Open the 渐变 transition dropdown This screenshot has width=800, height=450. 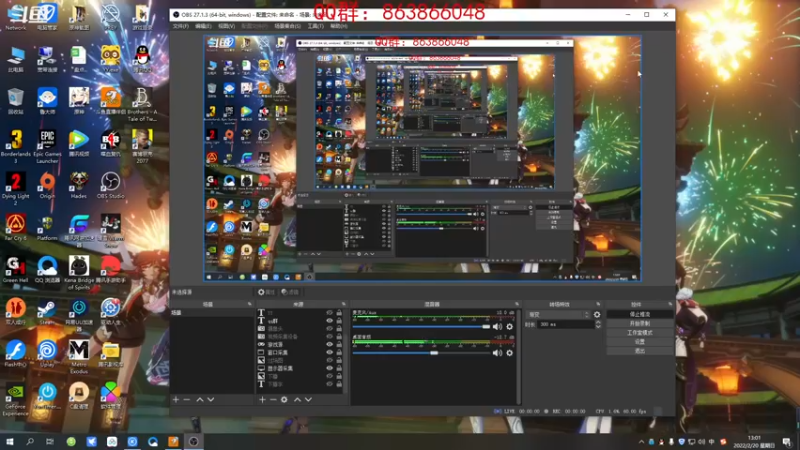point(558,315)
